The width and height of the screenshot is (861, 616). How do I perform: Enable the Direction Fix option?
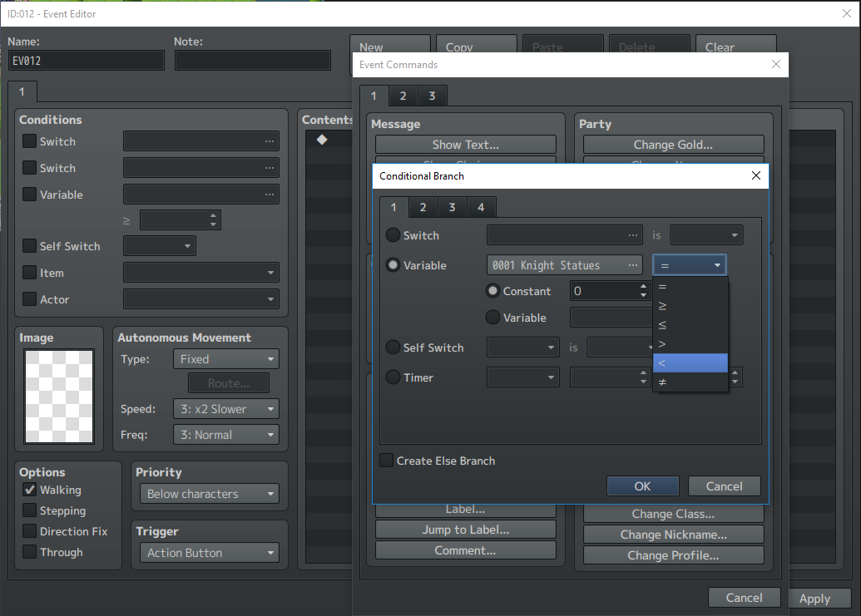click(29, 531)
